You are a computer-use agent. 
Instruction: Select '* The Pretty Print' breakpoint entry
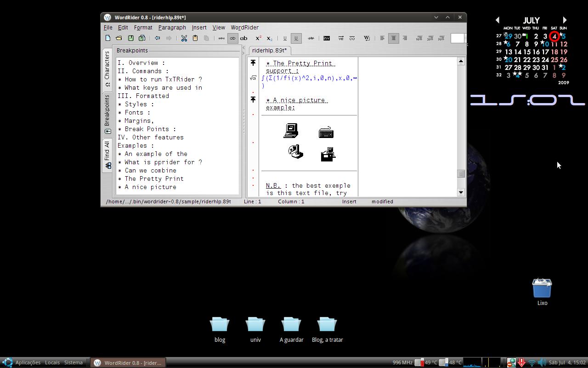[x=150, y=178]
